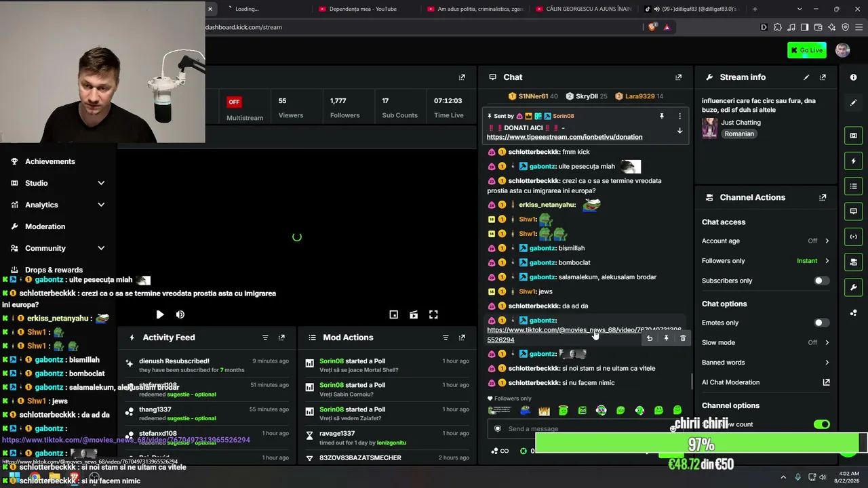The width and height of the screenshot is (868, 488).
Task: Unpin the pinned donation message
Action: coord(662,116)
